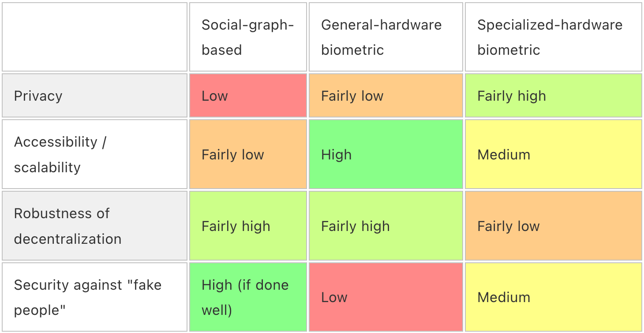
Task: Click the yellow Medium security cell
Action: (x=553, y=297)
